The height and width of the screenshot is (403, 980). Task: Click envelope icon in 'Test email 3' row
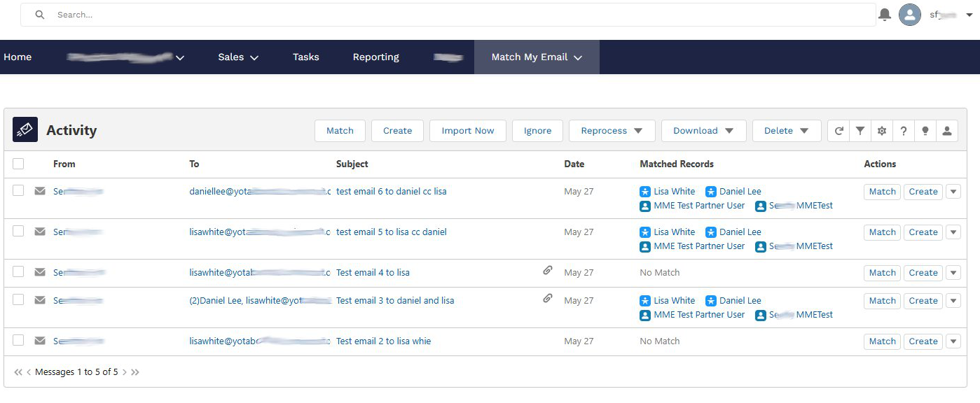(x=40, y=300)
